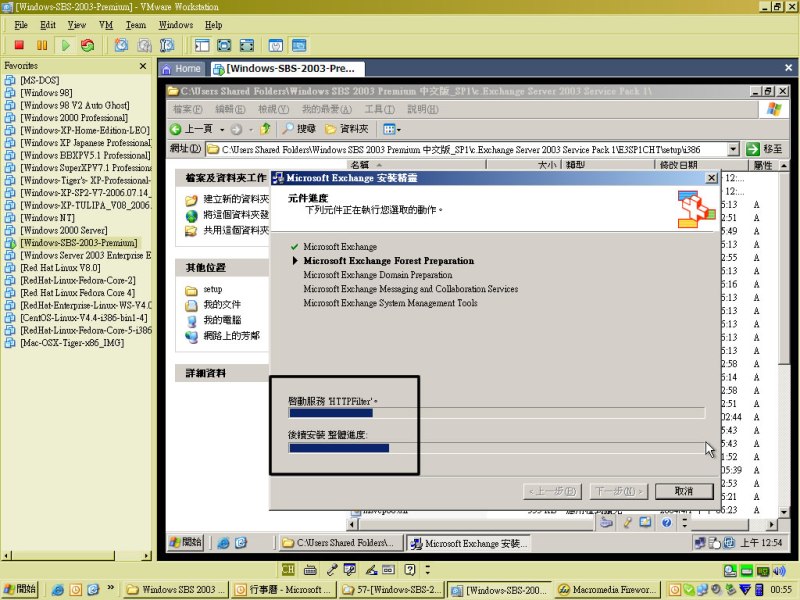Open the VM menu
The width and height of the screenshot is (800, 600).
pyautogui.click(x=106, y=25)
